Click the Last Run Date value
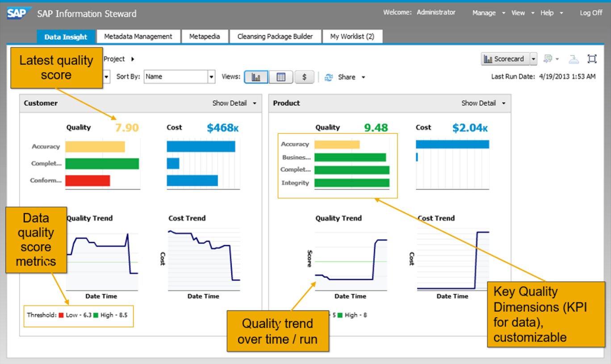Viewport: 611px width, 364px height. click(567, 77)
